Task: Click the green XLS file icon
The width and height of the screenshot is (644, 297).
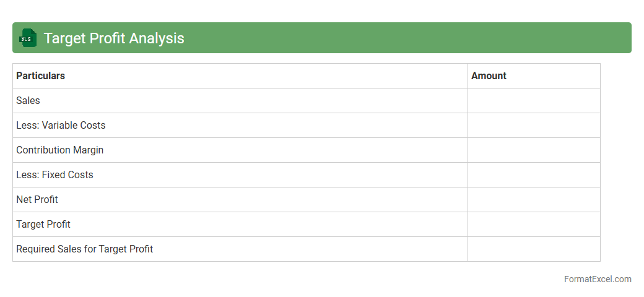Action: coord(27,38)
